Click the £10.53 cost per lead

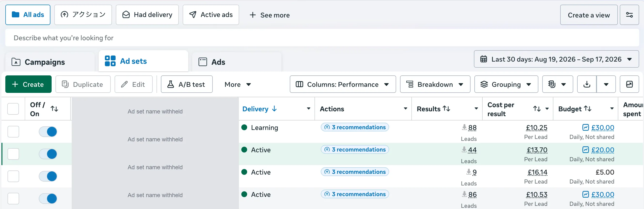pos(536,194)
